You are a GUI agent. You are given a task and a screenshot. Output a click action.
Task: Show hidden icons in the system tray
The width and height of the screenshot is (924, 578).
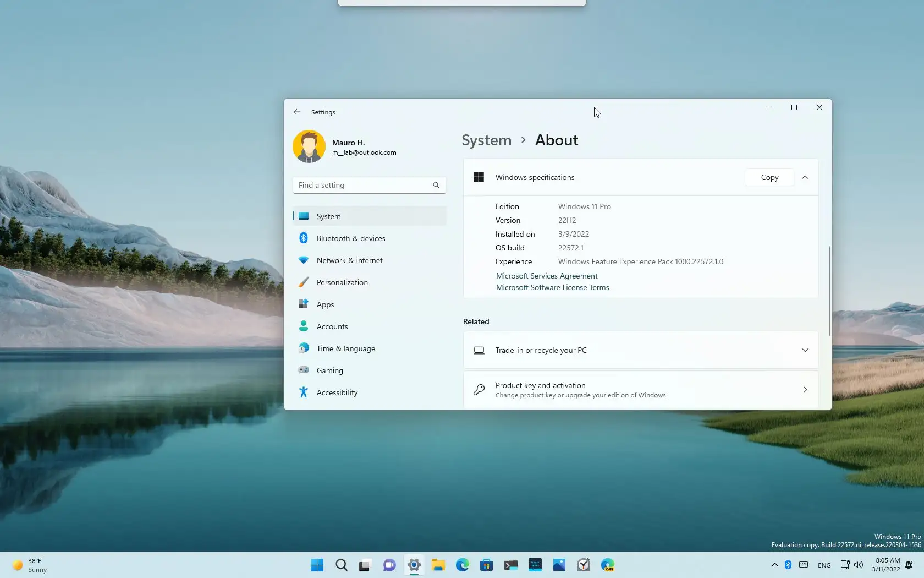click(x=774, y=565)
